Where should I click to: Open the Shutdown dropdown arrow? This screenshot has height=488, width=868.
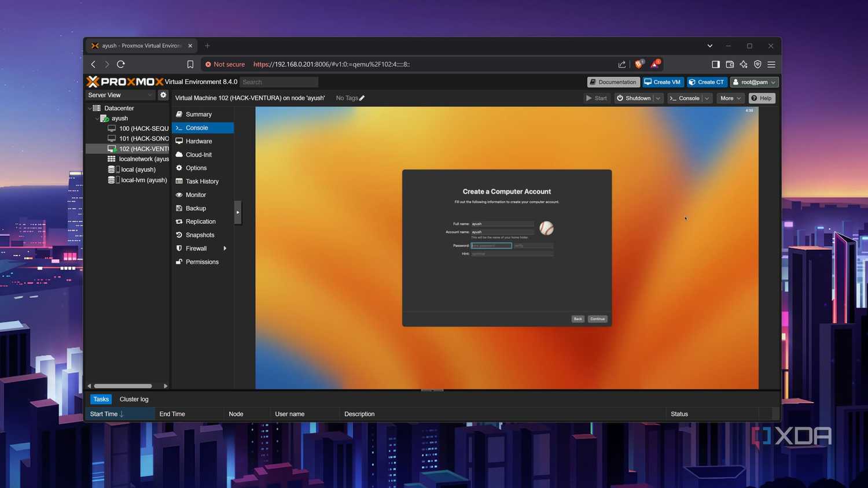pos(658,98)
